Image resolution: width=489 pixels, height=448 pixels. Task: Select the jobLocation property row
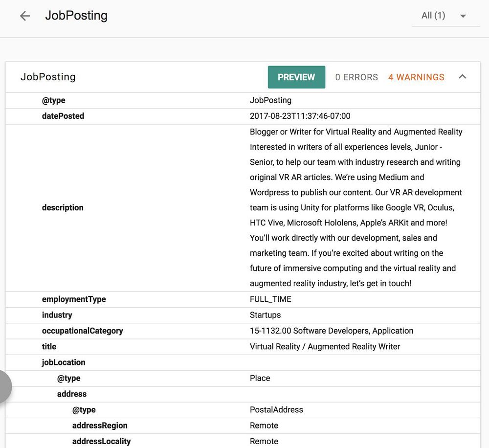[64, 362]
